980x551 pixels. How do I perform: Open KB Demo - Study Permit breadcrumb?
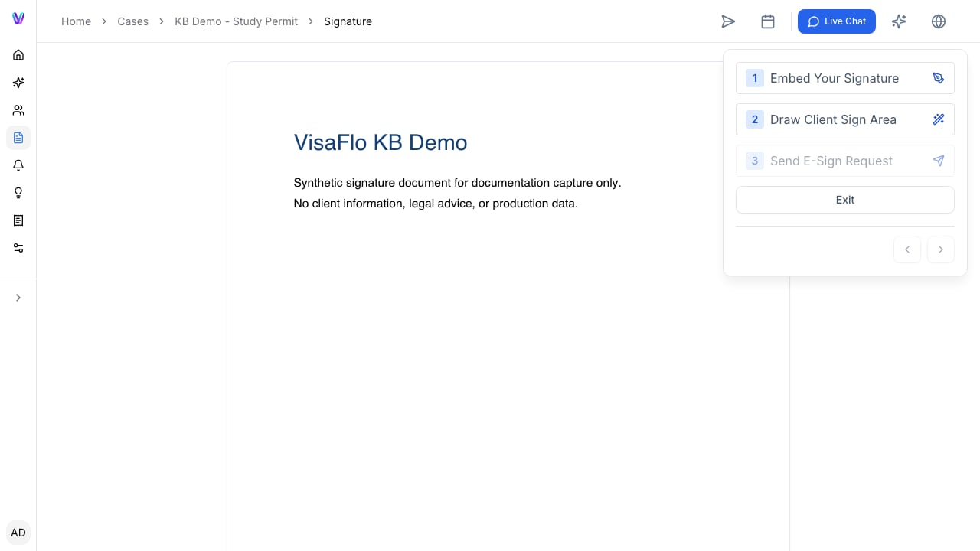pos(236,21)
